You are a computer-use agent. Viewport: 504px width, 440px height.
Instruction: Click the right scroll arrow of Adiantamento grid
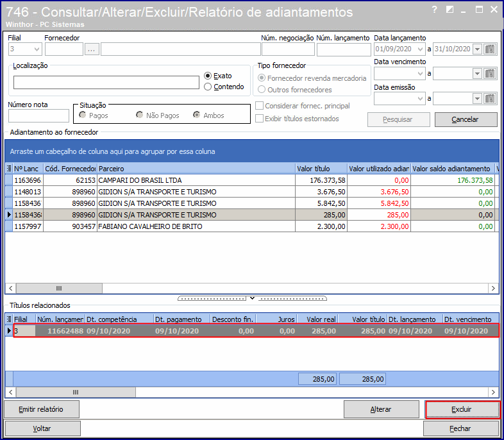493,288
